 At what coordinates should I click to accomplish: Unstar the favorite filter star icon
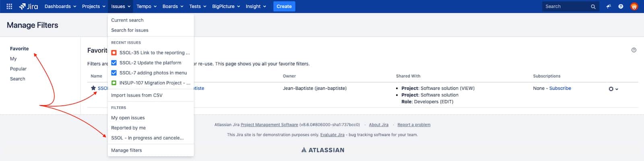click(93, 88)
